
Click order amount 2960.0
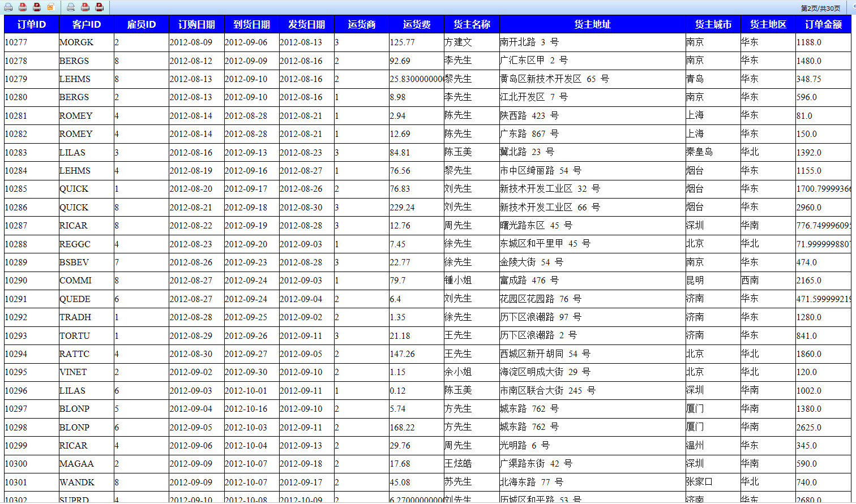(809, 208)
